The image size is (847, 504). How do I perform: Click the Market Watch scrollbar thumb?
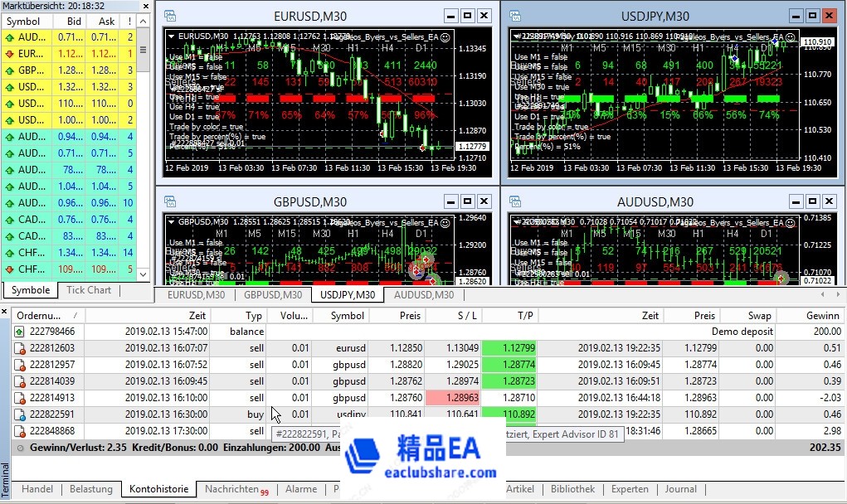click(x=144, y=51)
